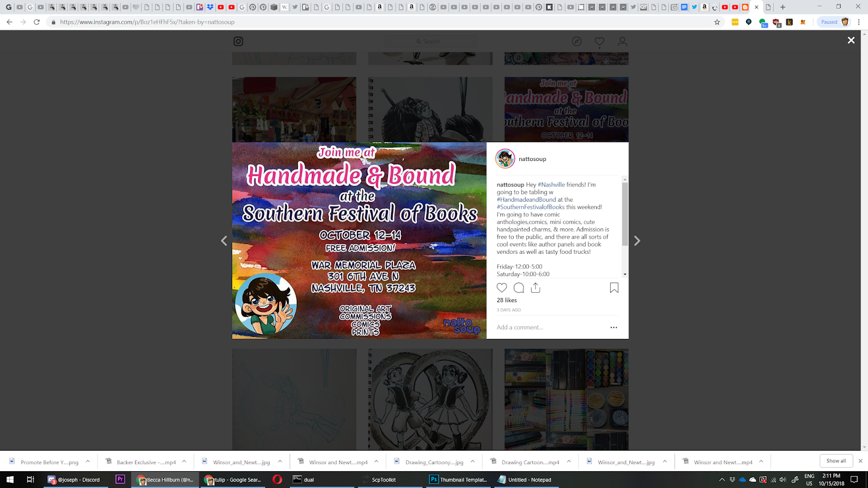This screenshot has height=488, width=868.
Task: Click the caption scroll up arrow
Action: click(x=625, y=179)
